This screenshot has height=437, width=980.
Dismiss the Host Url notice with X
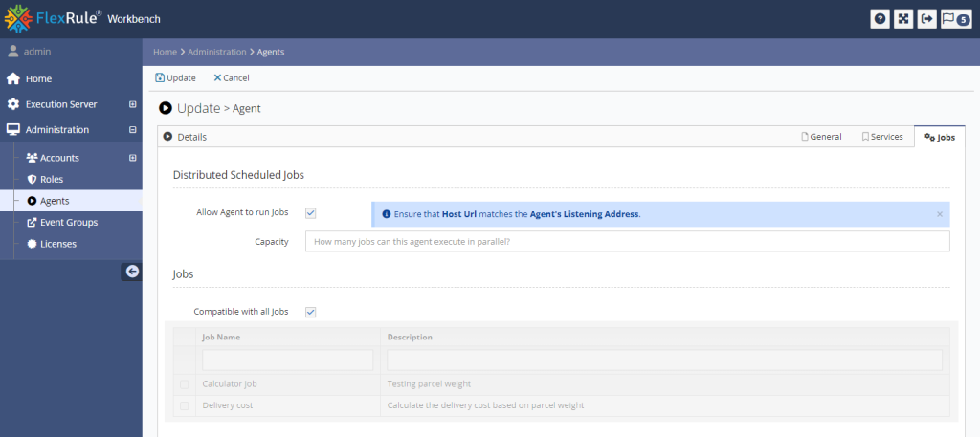coord(940,214)
